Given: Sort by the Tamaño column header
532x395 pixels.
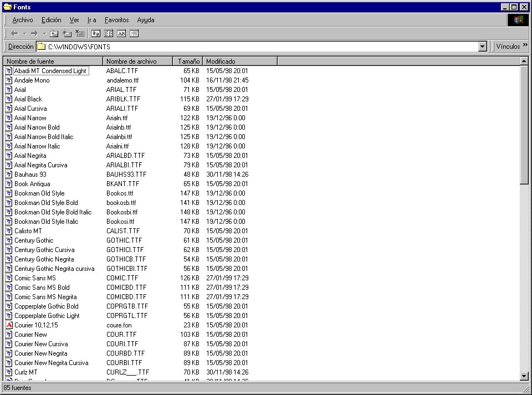Looking at the screenshot, I should (188, 61).
